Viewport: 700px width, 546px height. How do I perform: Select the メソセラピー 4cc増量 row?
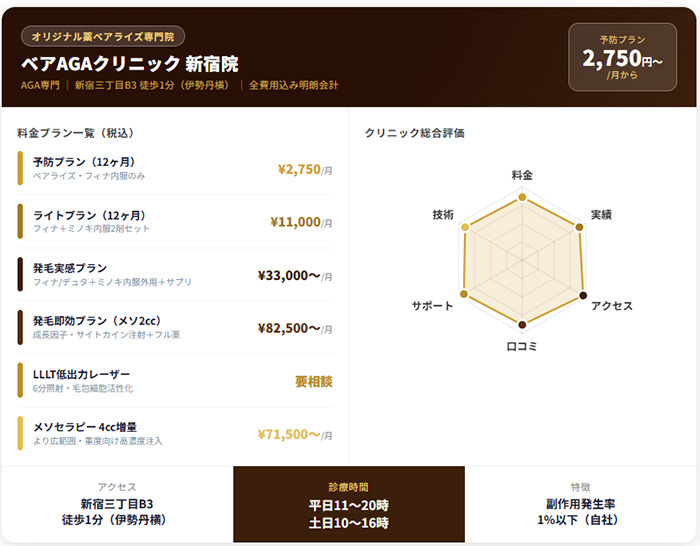pyautogui.click(x=175, y=434)
